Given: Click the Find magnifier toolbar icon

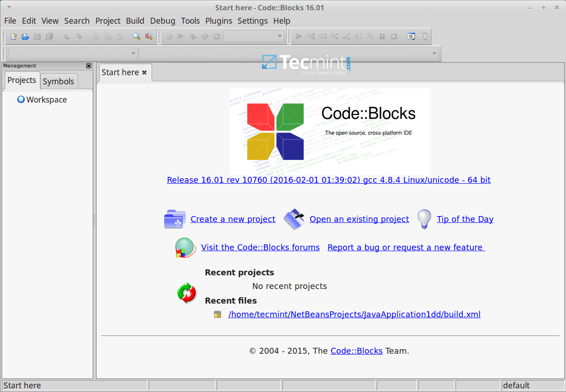Looking at the screenshot, I should pos(136,36).
